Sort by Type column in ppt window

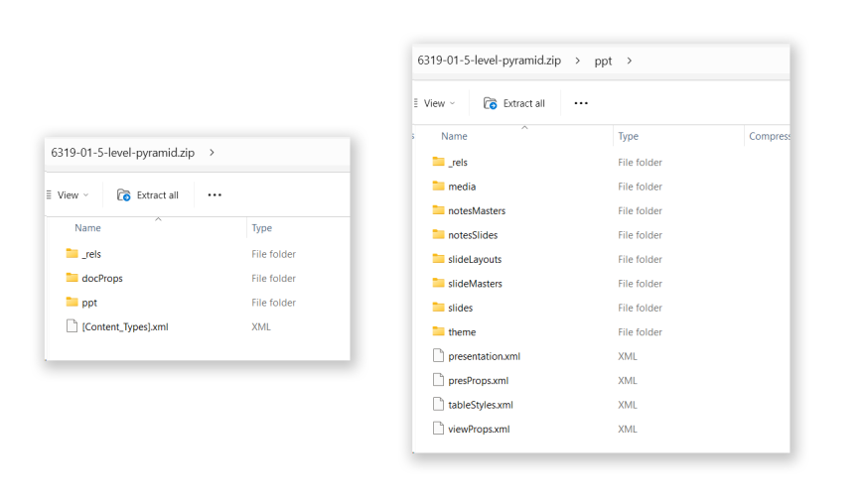(x=629, y=136)
